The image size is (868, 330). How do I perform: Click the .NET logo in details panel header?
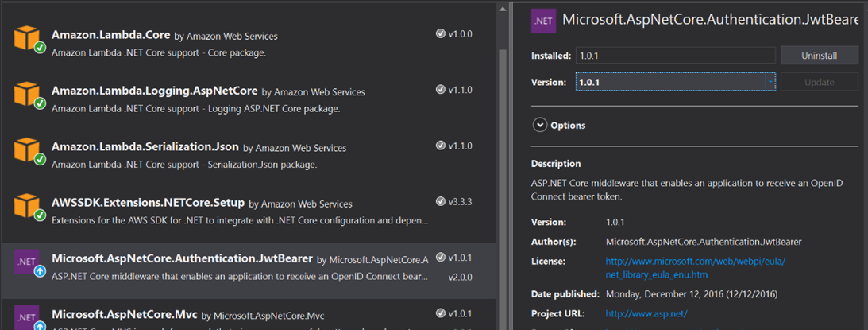tap(543, 21)
